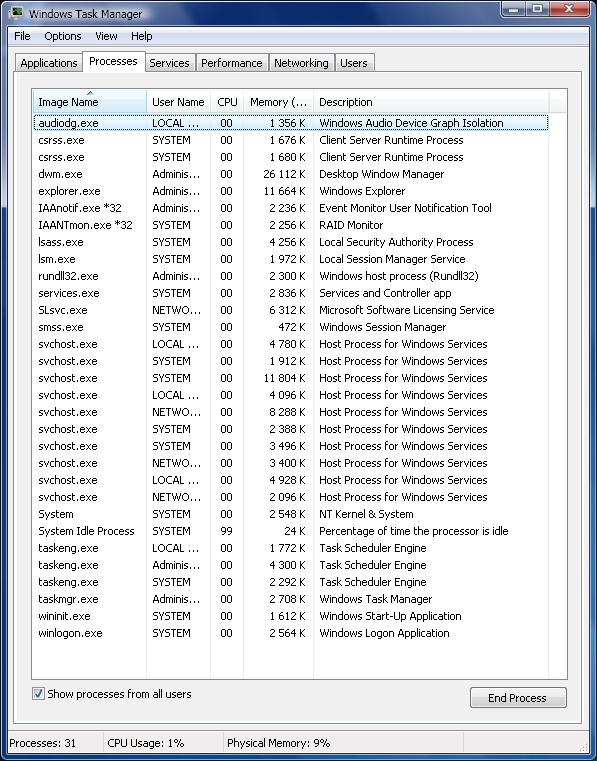597x761 pixels.
Task: Select the explorer.exe process
Action: tap(291, 191)
